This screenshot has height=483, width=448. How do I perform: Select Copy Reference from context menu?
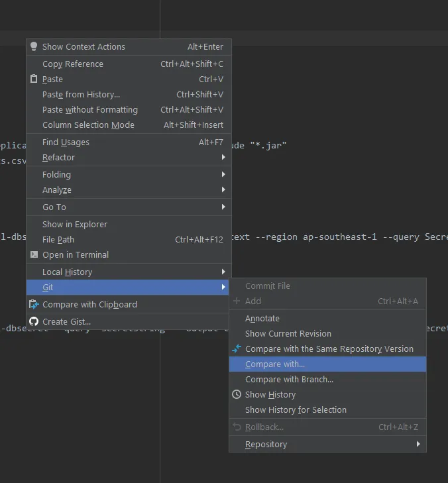pos(73,64)
